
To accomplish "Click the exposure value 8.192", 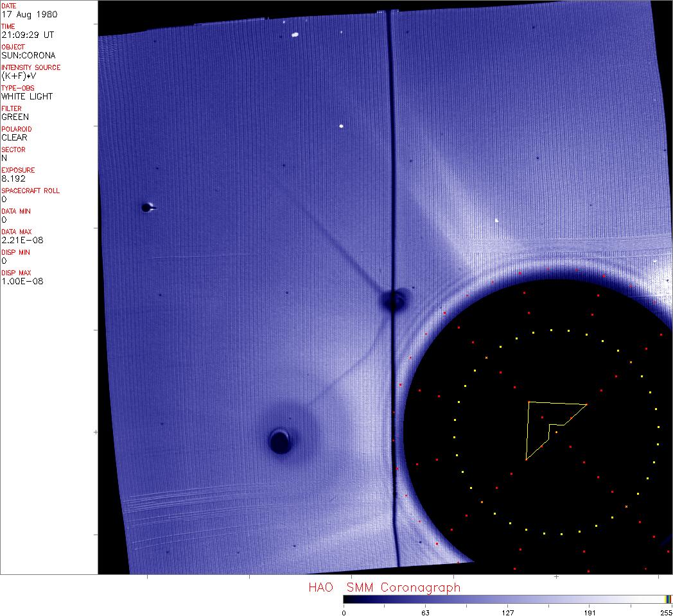I will 13,178.
